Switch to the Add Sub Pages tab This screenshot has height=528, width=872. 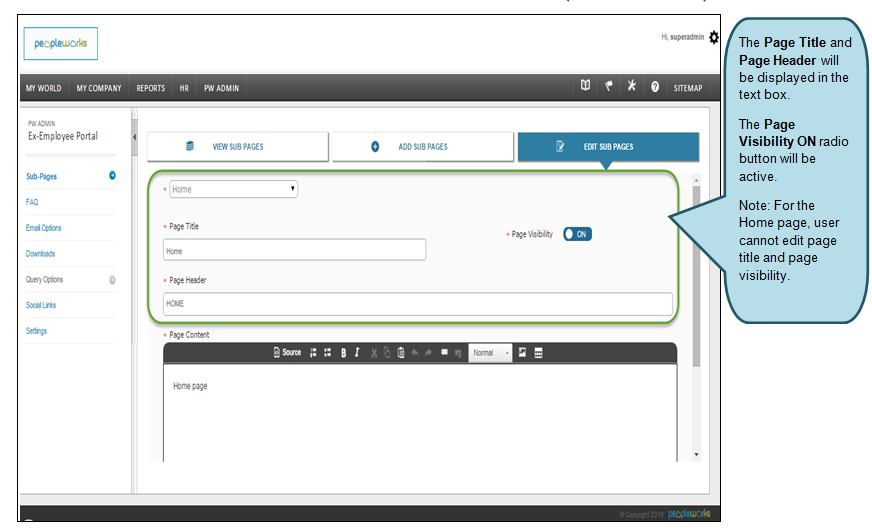coord(423,147)
